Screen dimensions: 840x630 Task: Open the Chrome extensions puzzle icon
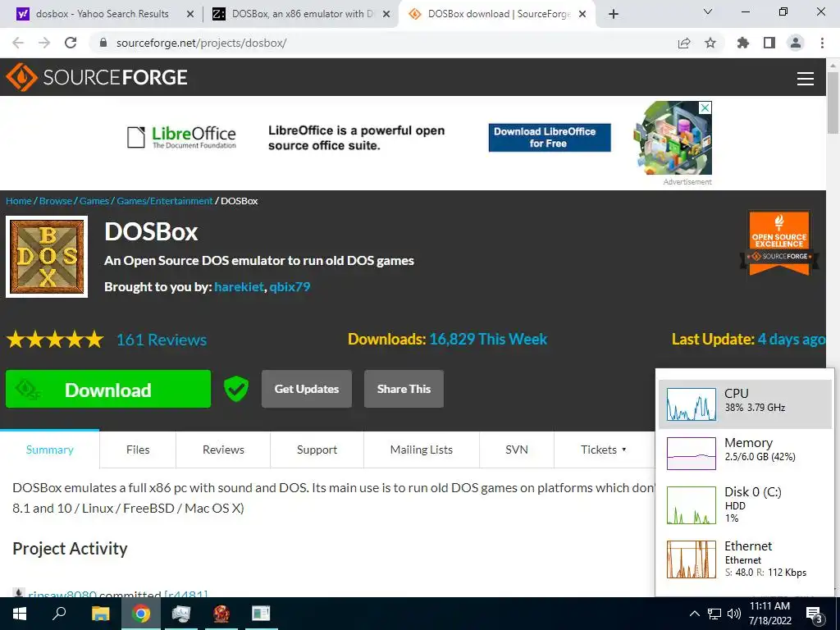[743, 43]
